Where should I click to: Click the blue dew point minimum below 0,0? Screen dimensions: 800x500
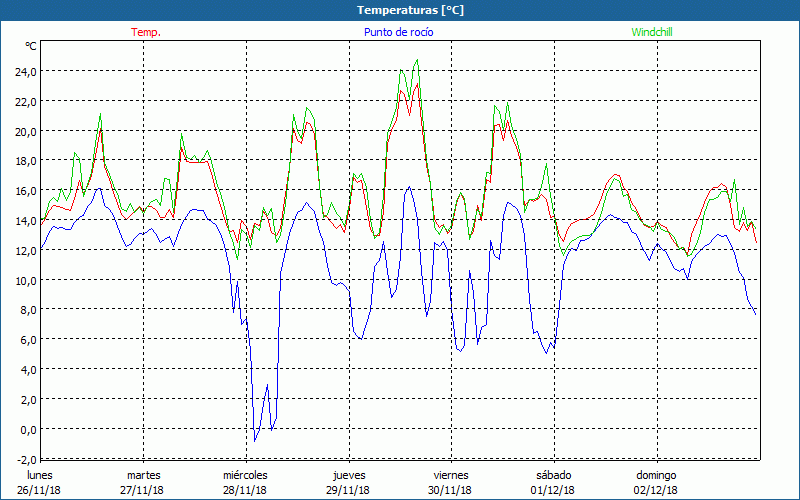[255, 441]
